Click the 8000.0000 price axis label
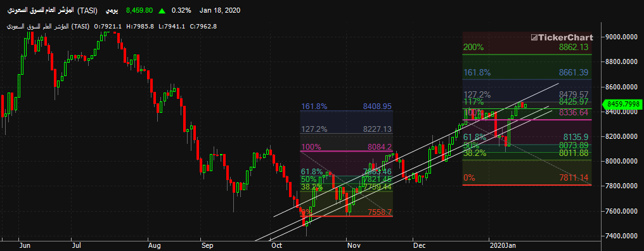The width and height of the screenshot is (644, 251). pyautogui.click(x=622, y=162)
